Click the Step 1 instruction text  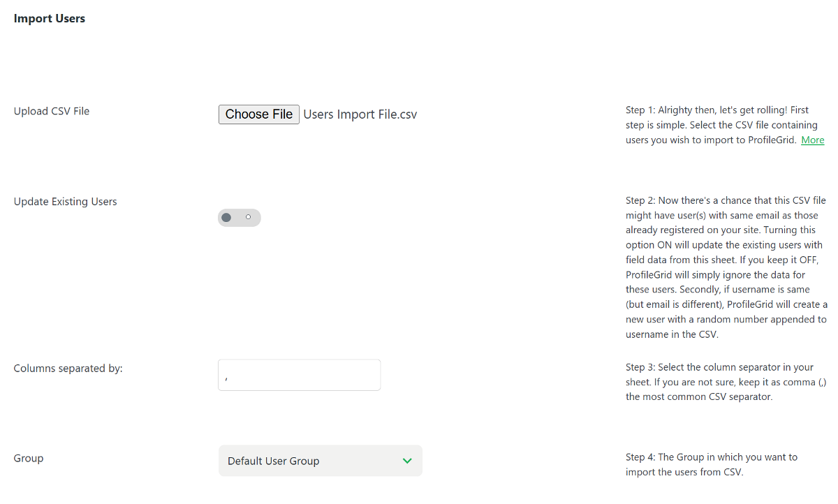point(719,124)
